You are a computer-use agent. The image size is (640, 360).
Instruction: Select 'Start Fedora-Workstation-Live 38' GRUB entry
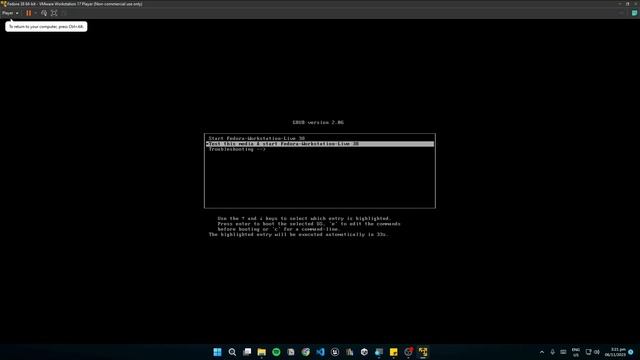(320, 138)
